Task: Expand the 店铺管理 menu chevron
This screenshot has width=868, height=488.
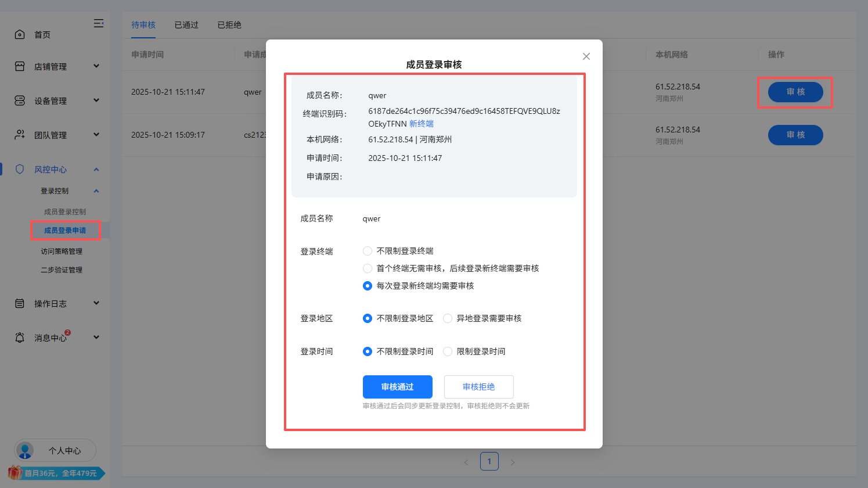Action: coord(96,66)
